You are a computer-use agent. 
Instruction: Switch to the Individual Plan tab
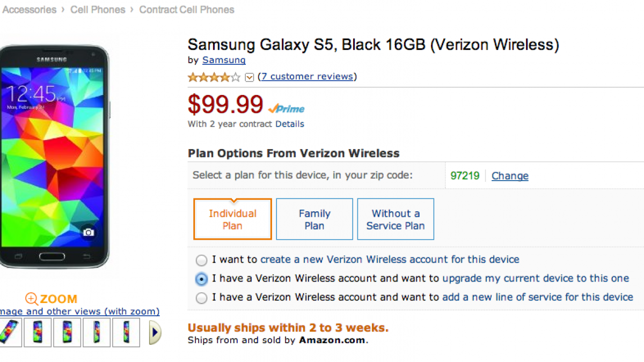(232, 219)
